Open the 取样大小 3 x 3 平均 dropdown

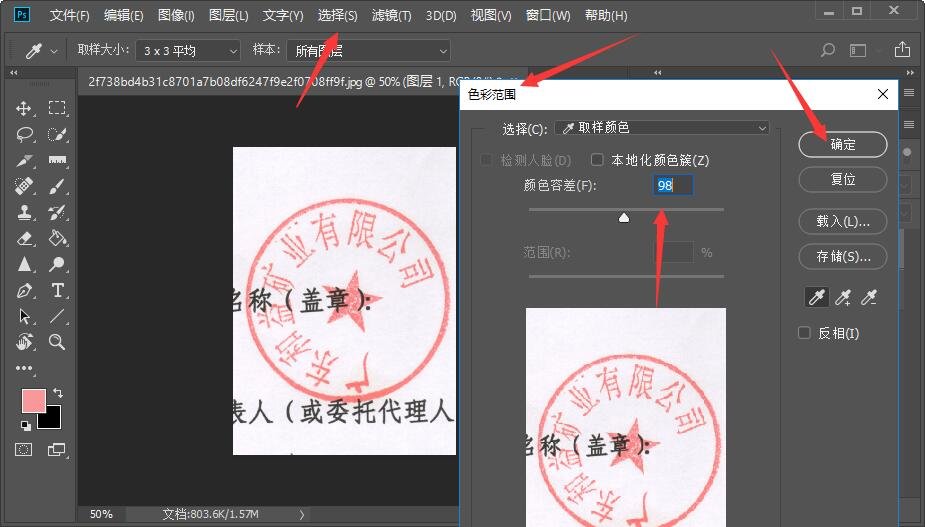pyautogui.click(x=188, y=51)
